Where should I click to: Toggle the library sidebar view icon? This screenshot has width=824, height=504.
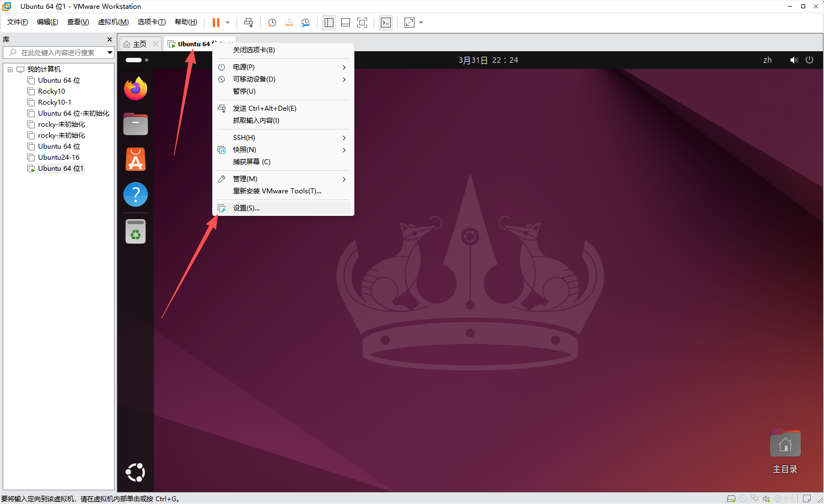pos(329,23)
